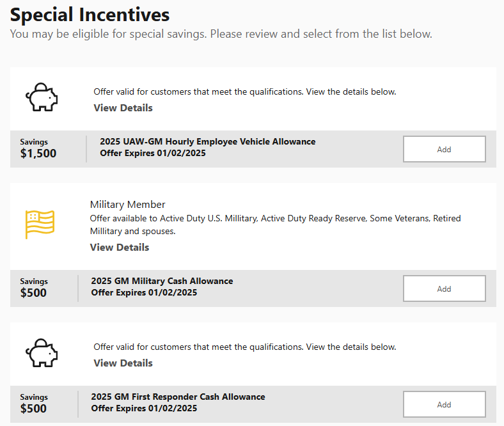Open View Details for First Responder offer
The image size is (504, 426).
pyautogui.click(x=123, y=363)
